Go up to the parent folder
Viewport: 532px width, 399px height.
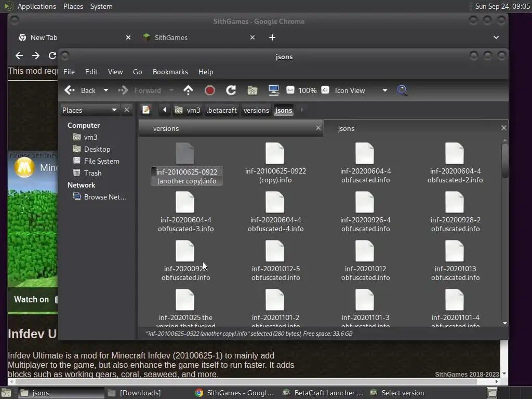coord(188,90)
